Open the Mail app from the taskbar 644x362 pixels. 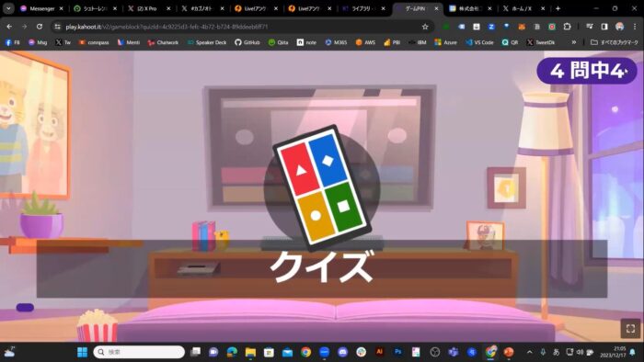[287, 352]
